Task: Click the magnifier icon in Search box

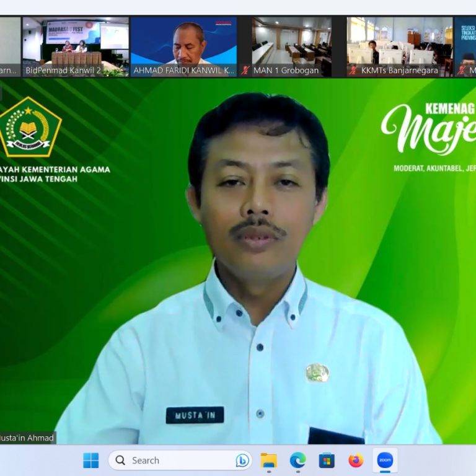Action: click(x=120, y=461)
